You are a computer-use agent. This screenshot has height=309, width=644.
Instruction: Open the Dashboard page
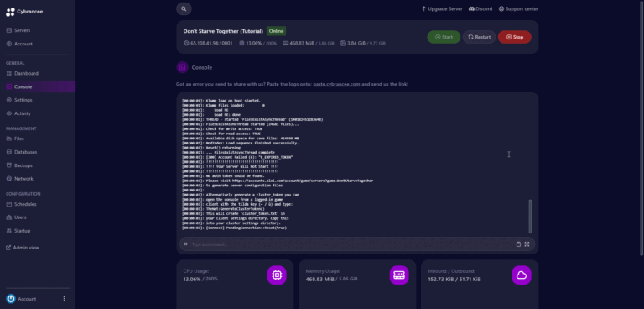click(26, 73)
